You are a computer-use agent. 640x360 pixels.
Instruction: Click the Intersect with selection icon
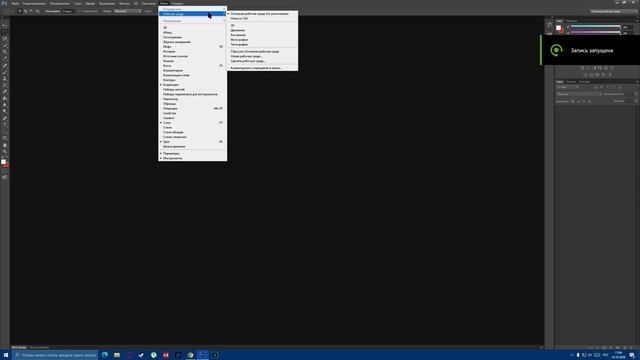pos(37,11)
